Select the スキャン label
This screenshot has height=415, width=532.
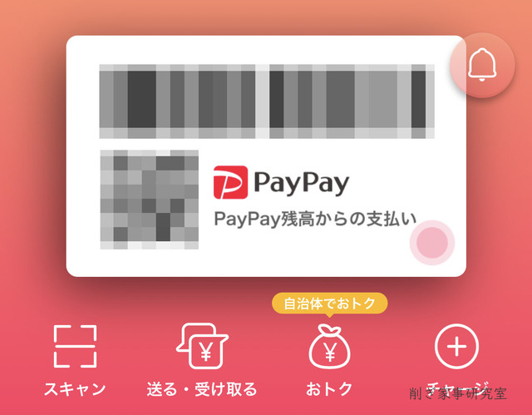pyautogui.click(x=75, y=389)
